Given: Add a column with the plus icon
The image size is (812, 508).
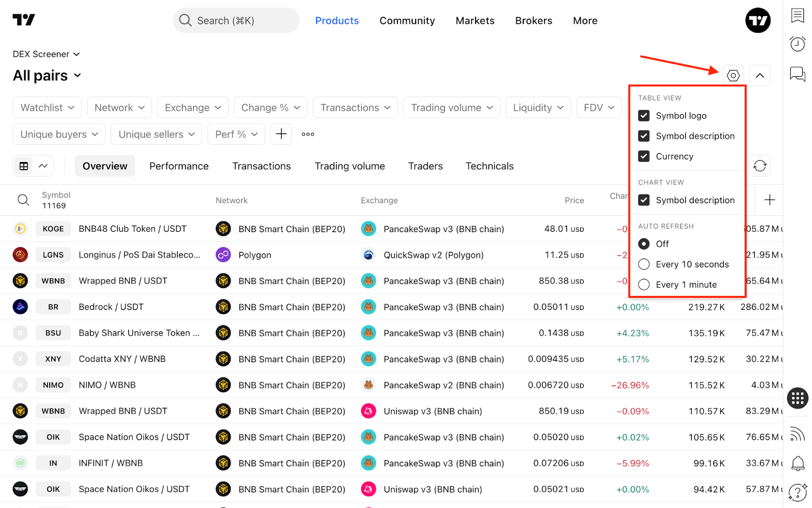Looking at the screenshot, I should (769, 200).
